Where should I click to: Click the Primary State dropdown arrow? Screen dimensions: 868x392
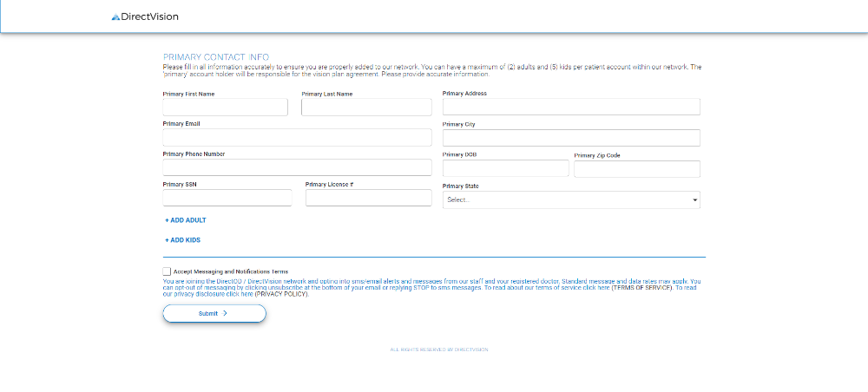pos(694,200)
